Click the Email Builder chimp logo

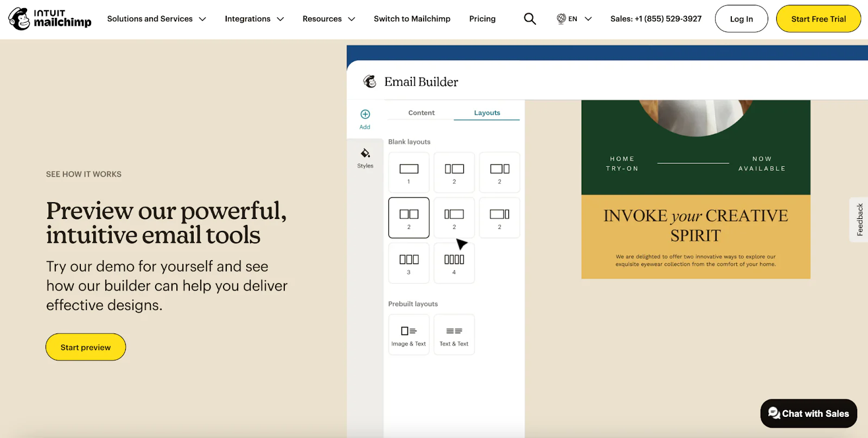[370, 81]
